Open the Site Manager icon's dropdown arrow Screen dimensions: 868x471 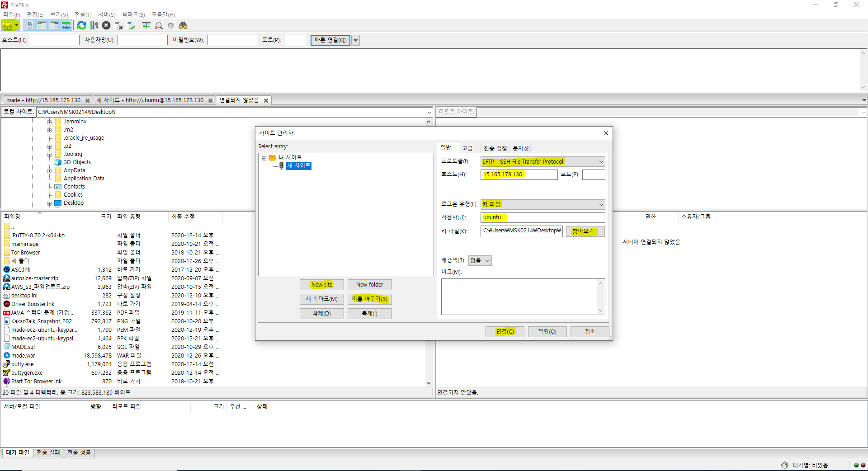pyautogui.click(x=17, y=25)
